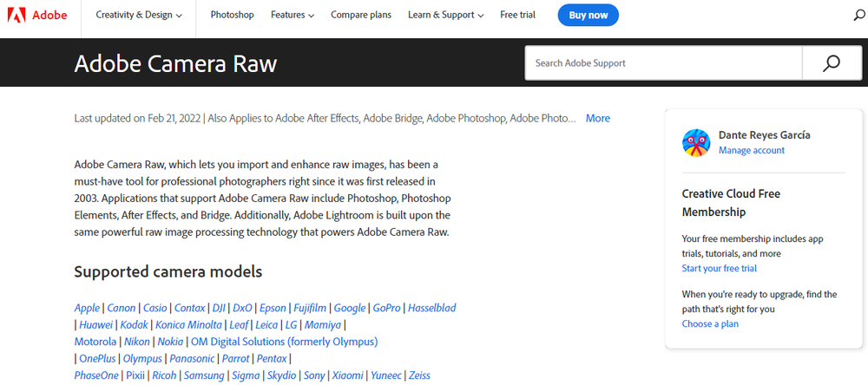Open the Fujifilm camera models link
This screenshot has height=385, width=868.
[310, 308]
